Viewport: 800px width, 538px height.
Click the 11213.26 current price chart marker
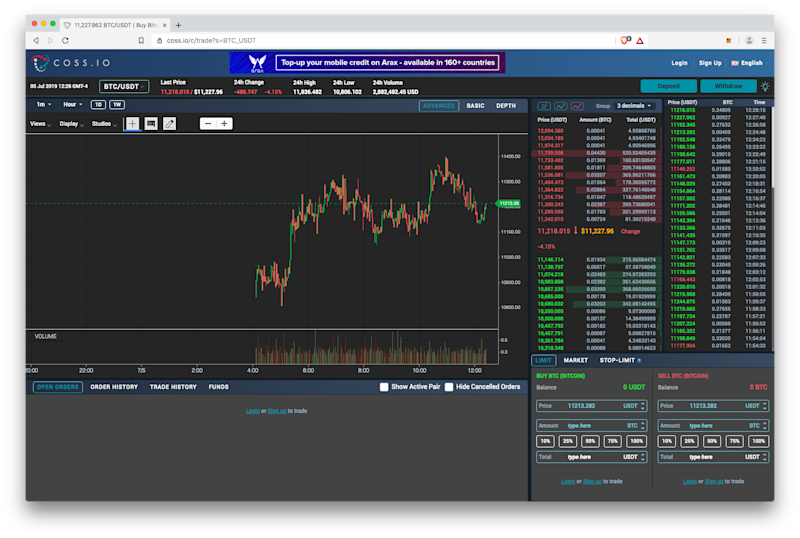point(509,203)
